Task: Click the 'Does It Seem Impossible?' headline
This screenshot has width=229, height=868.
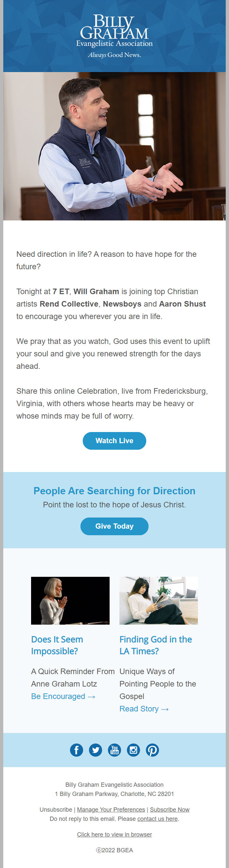Action: 57,645
